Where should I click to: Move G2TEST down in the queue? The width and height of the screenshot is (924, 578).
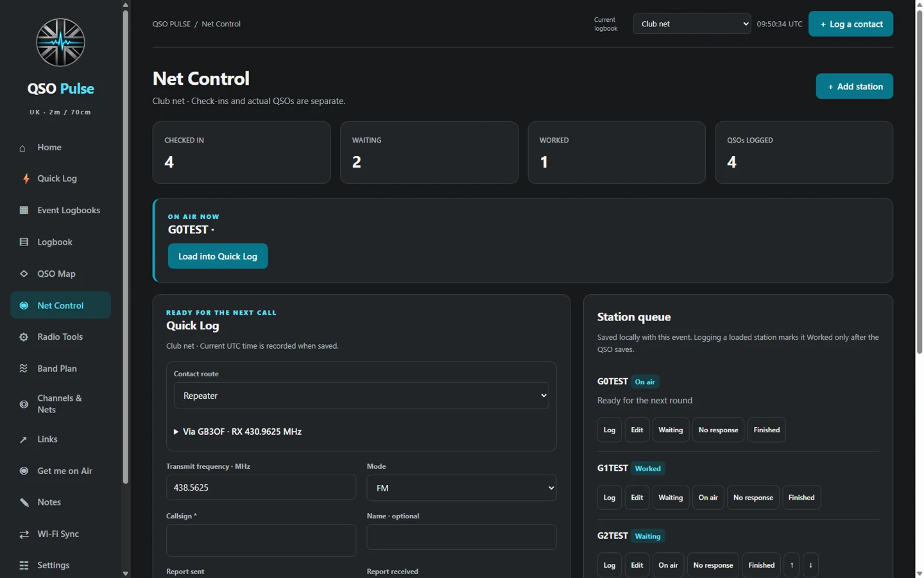click(x=810, y=565)
